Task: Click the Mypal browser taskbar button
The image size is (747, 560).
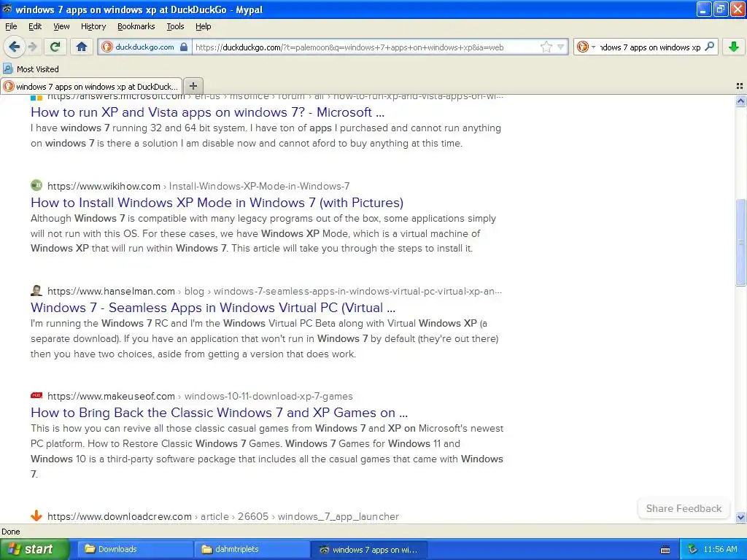Action: pos(368,549)
